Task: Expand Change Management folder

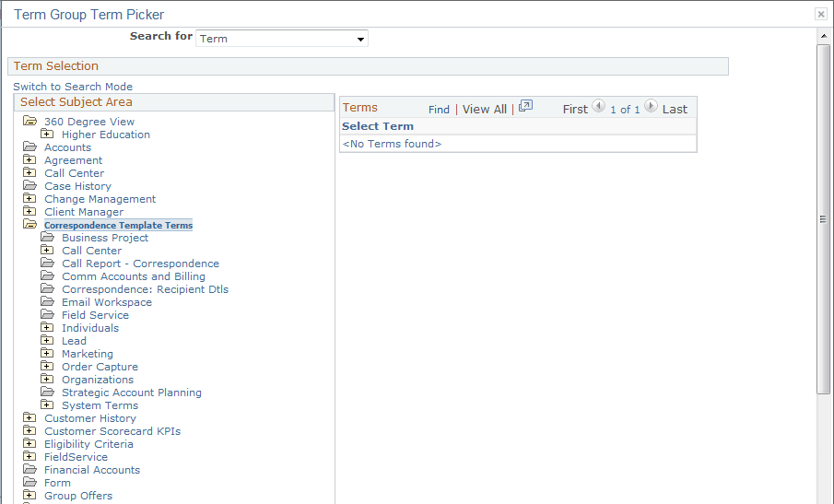Action: point(29,198)
